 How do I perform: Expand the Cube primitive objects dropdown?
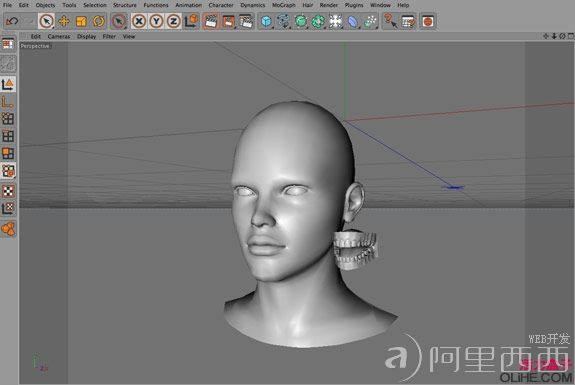(266, 21)
